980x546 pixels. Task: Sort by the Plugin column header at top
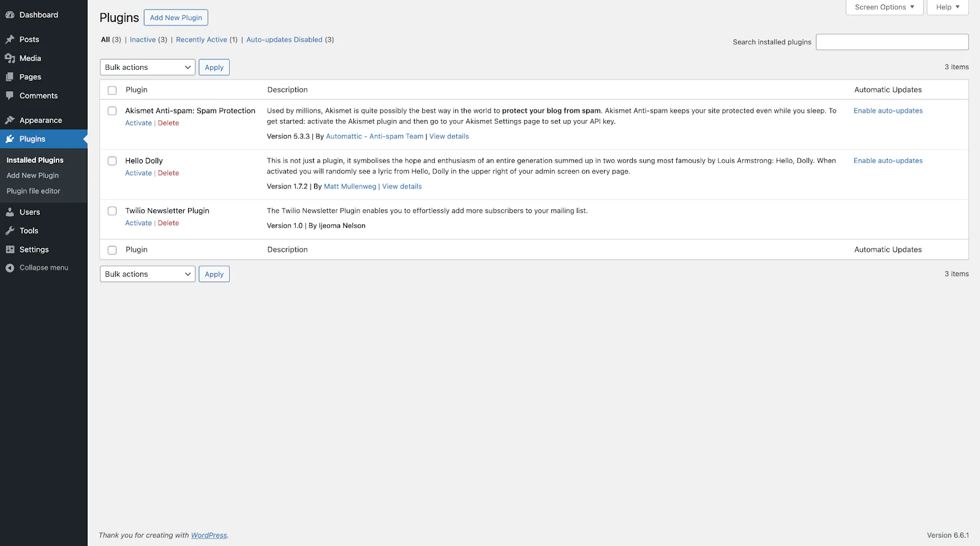[137, 90]
